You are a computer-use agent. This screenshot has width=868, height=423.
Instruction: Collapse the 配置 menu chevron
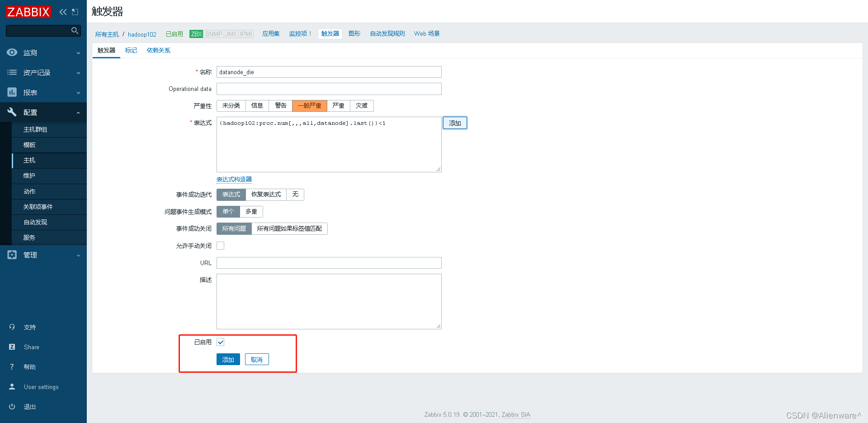click(x=78, y=113)
